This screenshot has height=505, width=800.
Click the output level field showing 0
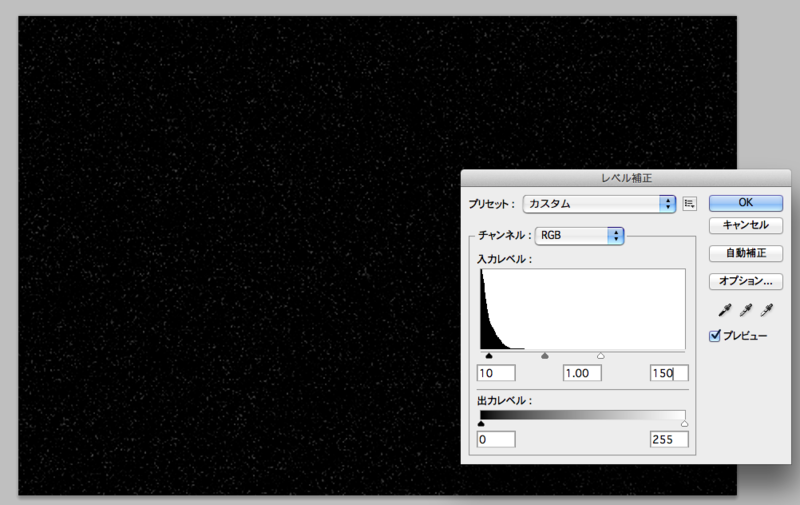coord(496,439)
